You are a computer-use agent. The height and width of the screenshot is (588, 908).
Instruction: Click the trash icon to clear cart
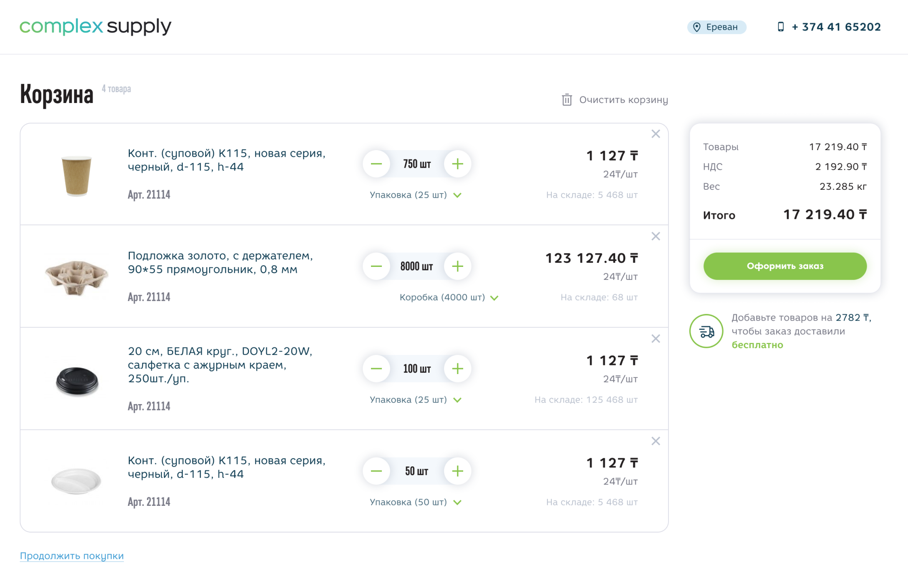point(567,100)
